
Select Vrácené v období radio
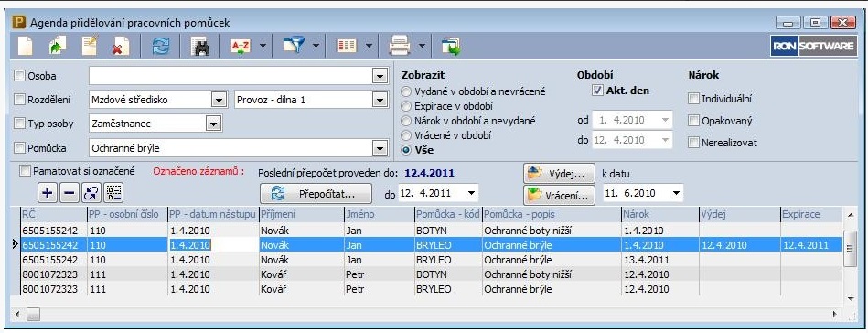coord(407,134)
